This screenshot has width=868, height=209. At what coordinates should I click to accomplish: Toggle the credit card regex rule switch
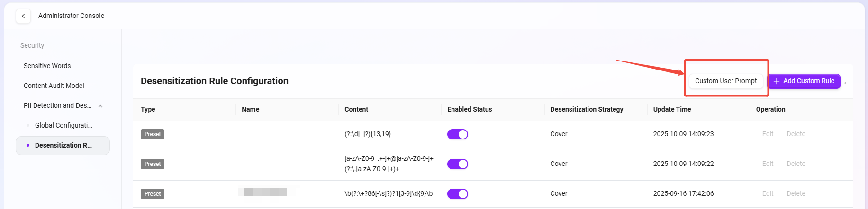pos(457,134)
